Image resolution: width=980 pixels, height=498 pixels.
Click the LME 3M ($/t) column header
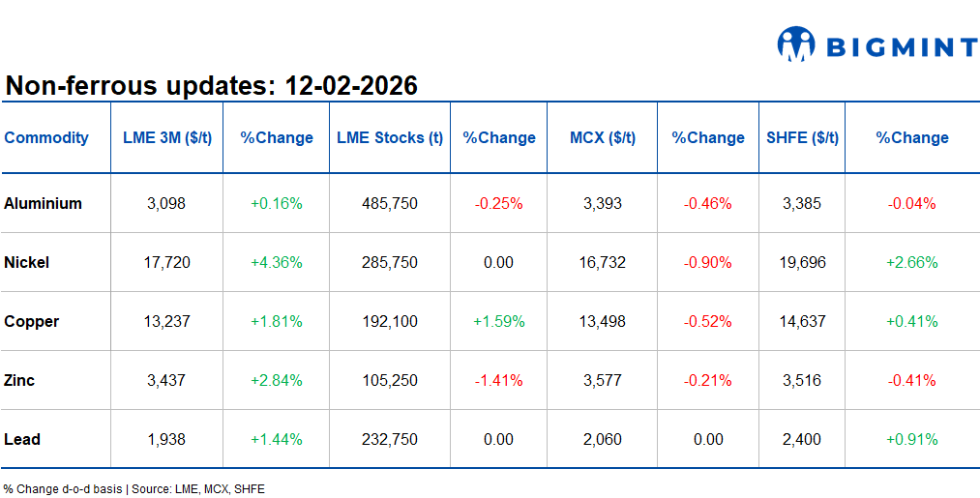[x=167, y=137]
